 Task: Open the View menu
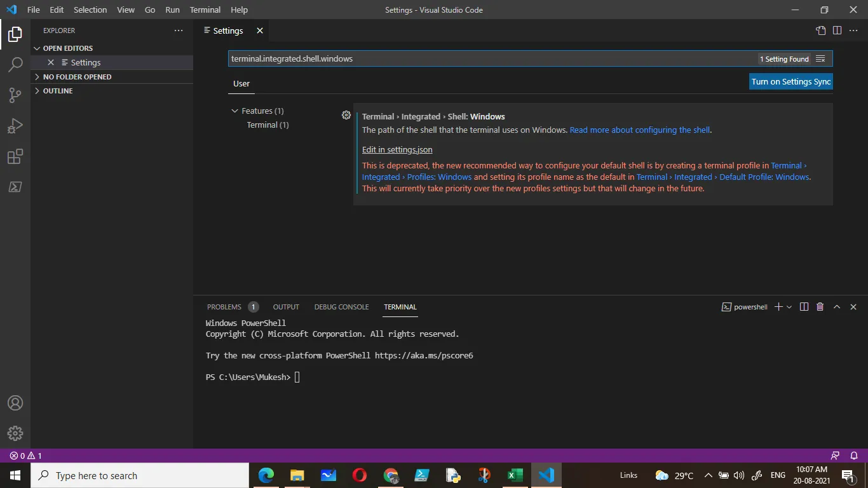coord(126,10)
